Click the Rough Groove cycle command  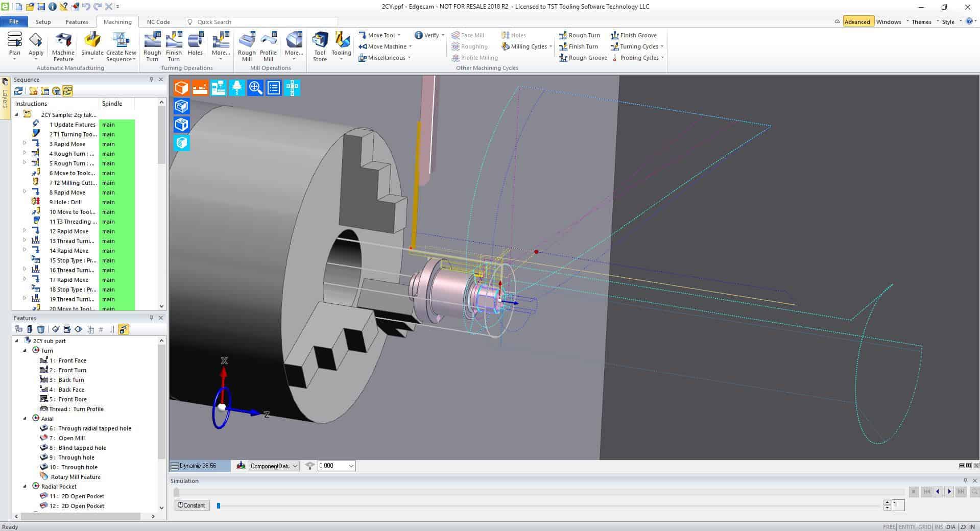(x=583, y=58)
